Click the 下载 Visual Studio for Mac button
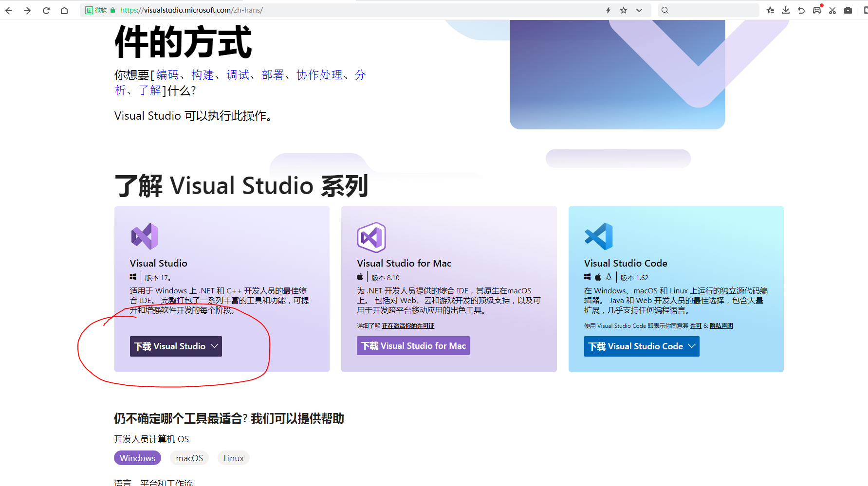868x486 pixels. point(413,345)
